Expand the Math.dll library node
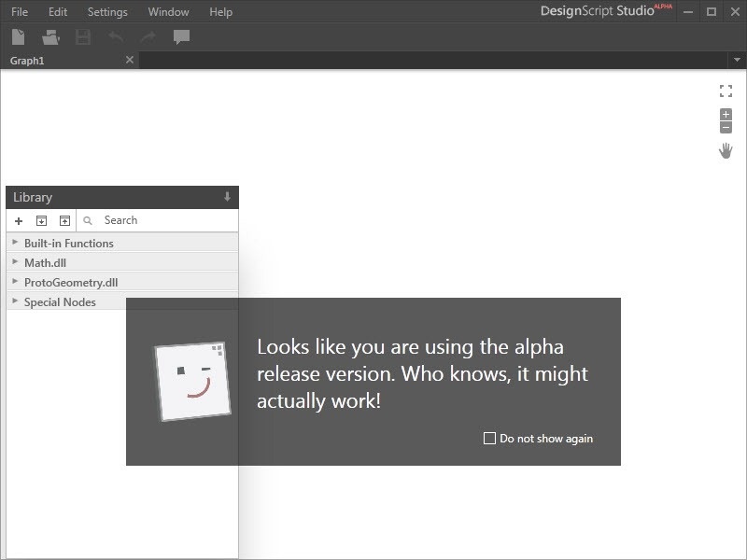 pos(45,263)
